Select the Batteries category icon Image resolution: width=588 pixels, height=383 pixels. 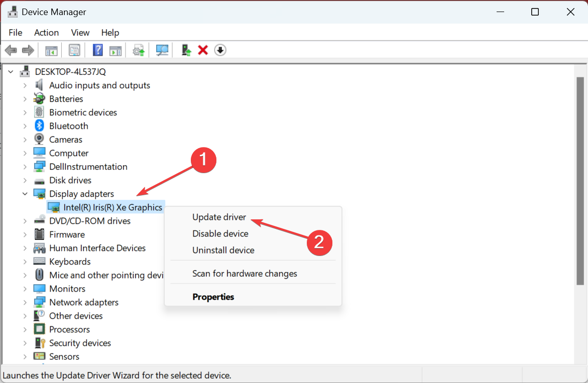point(39,99)
